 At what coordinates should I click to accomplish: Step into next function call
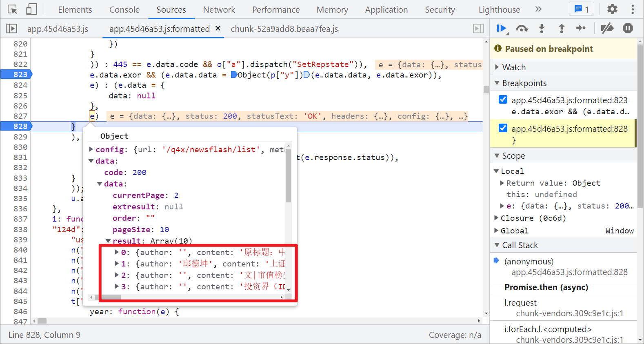542,29
